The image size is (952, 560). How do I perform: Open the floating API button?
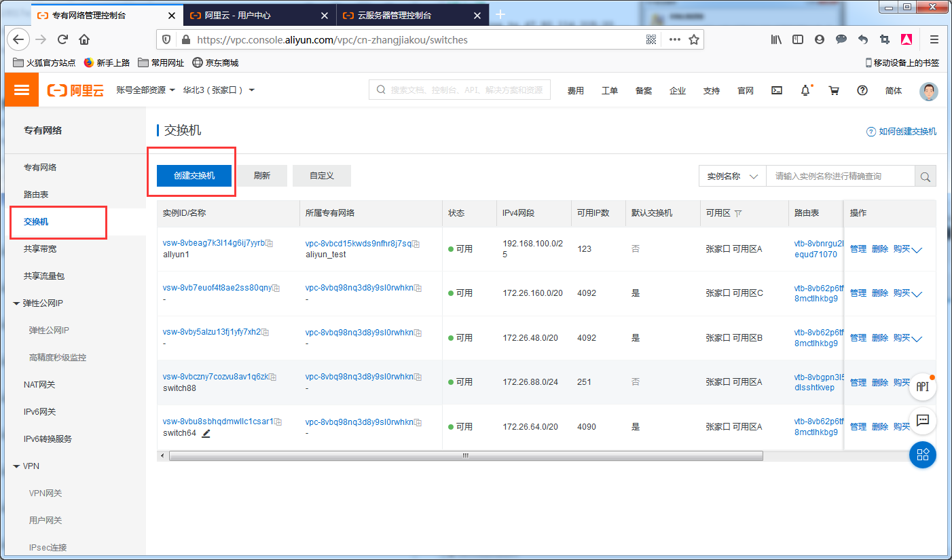point(922,386)
